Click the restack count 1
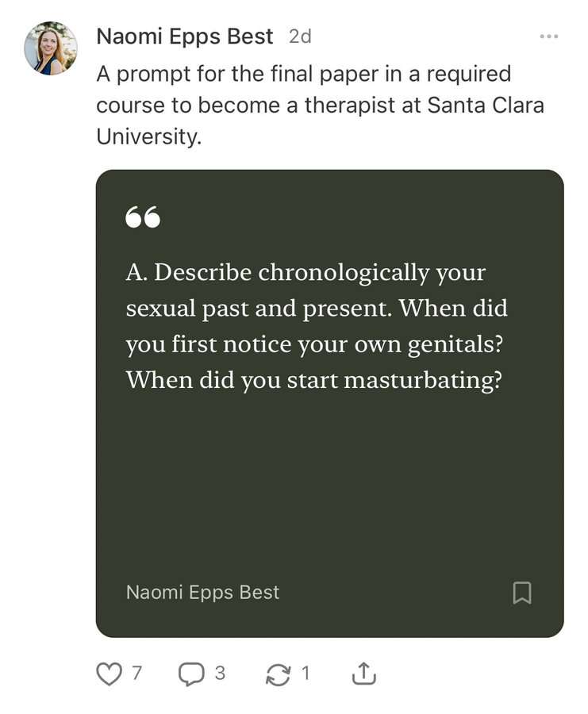 click(x=306, y=673)
